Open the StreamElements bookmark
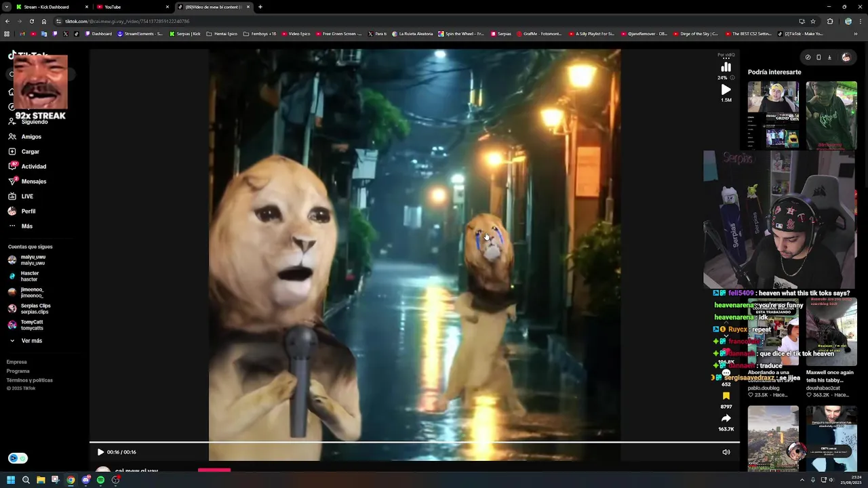Screen dimensions: 868x488 coord(140,34)
